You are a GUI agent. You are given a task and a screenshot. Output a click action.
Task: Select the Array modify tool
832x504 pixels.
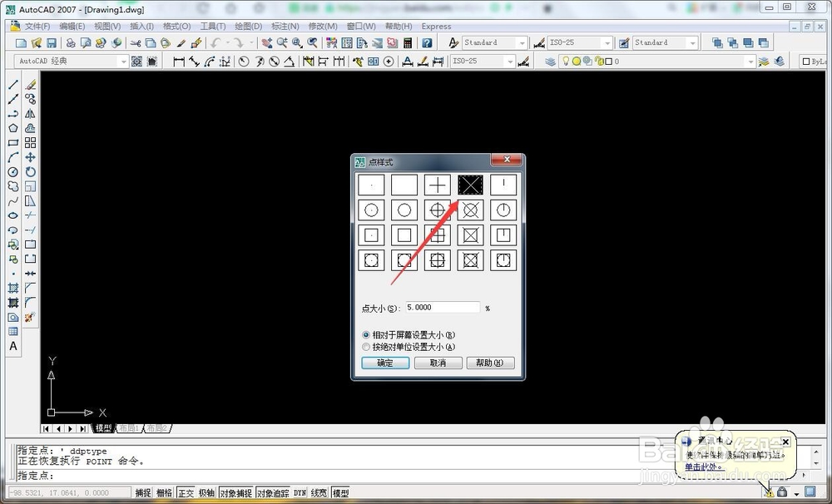30,143
